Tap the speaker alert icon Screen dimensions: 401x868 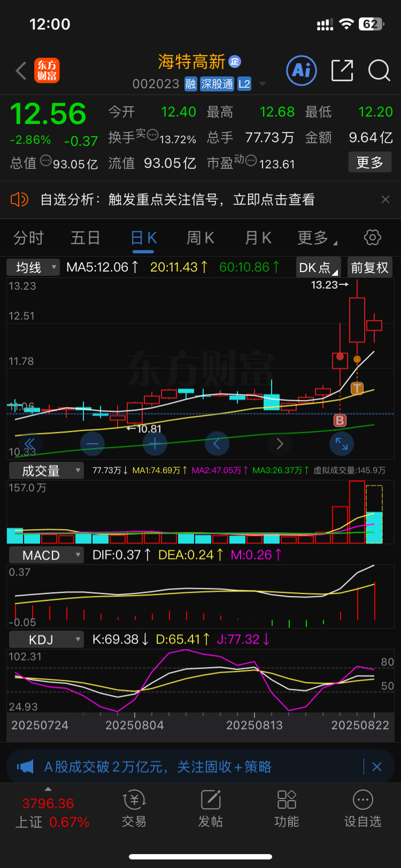click(x=19, y=199)
